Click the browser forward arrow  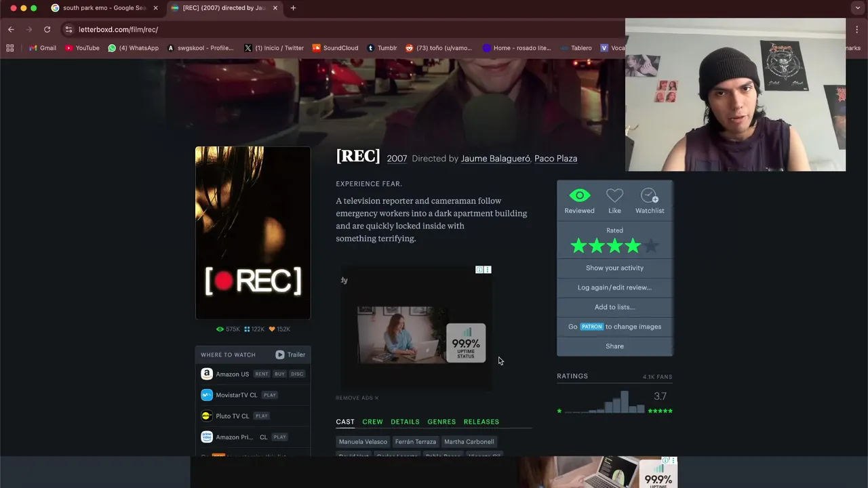pyautogui.click(x=28, y=30)
